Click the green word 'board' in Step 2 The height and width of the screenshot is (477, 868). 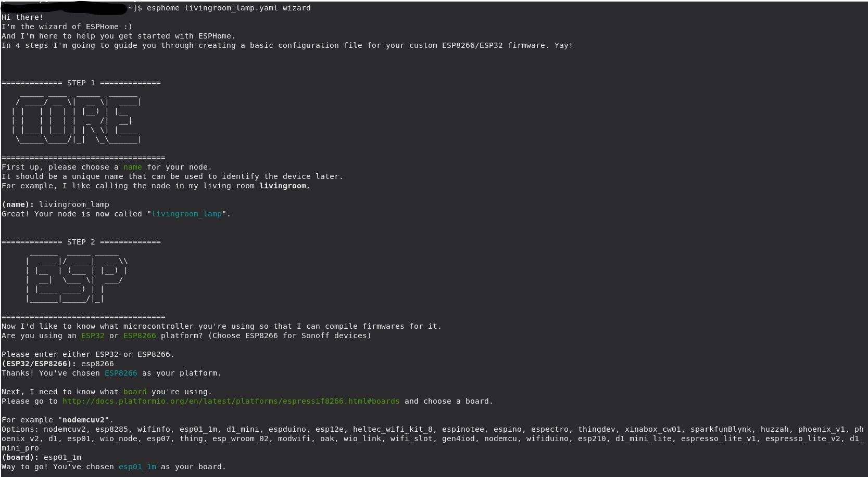[135, 392]
